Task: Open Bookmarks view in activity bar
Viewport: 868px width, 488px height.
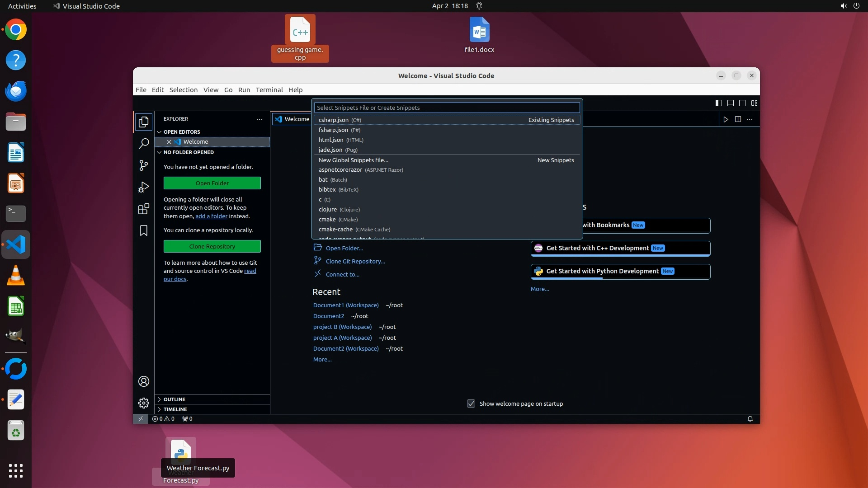Action: coord(144,230)
